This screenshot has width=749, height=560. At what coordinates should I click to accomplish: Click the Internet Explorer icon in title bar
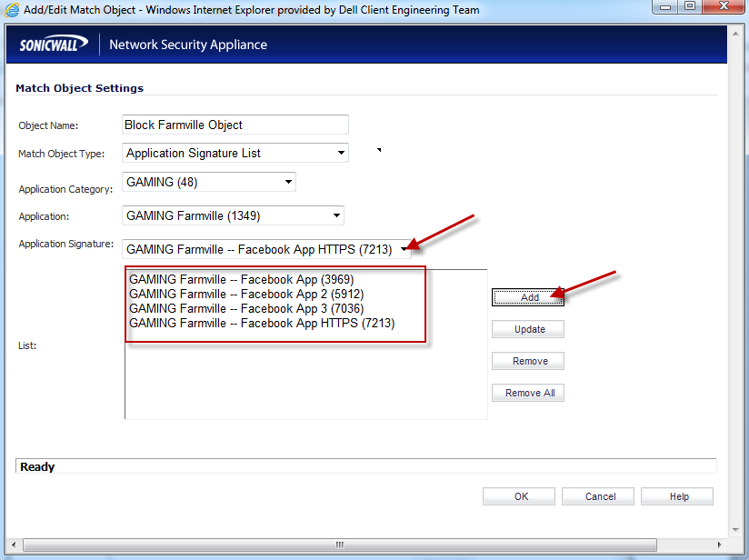pyautogui.click(x=12, y=10)
